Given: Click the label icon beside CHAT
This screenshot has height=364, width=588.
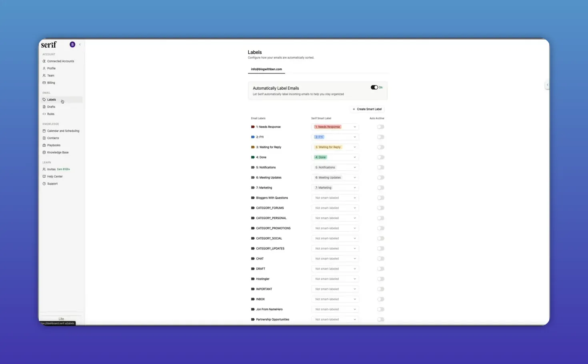Looking at the screenshot, I should pos(253,258).
